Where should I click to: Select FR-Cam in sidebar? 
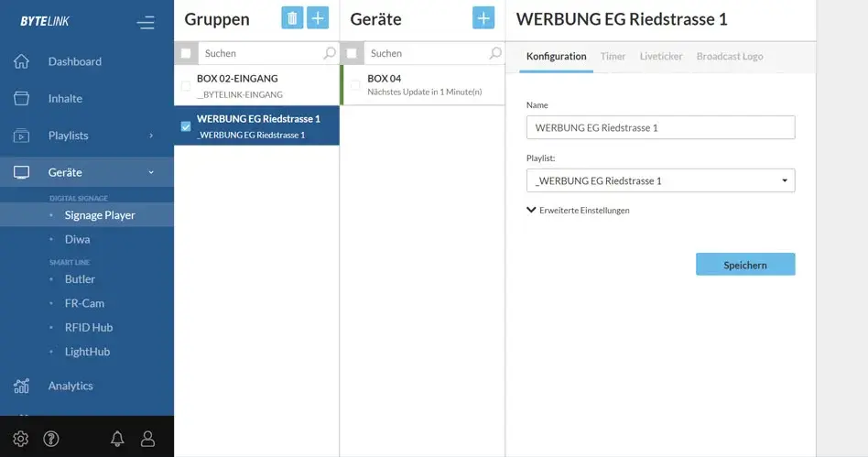point(85,303)
